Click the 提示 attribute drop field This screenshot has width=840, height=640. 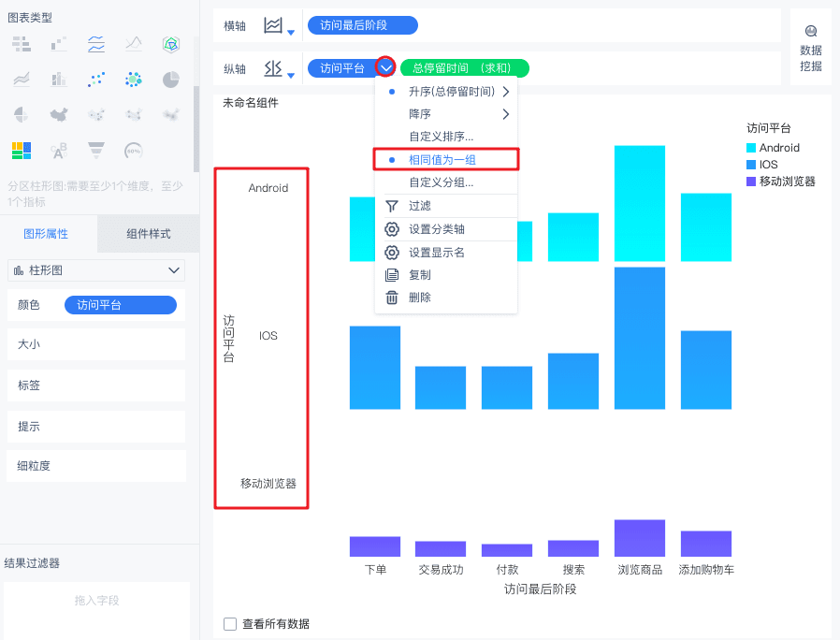pos(96,427)
